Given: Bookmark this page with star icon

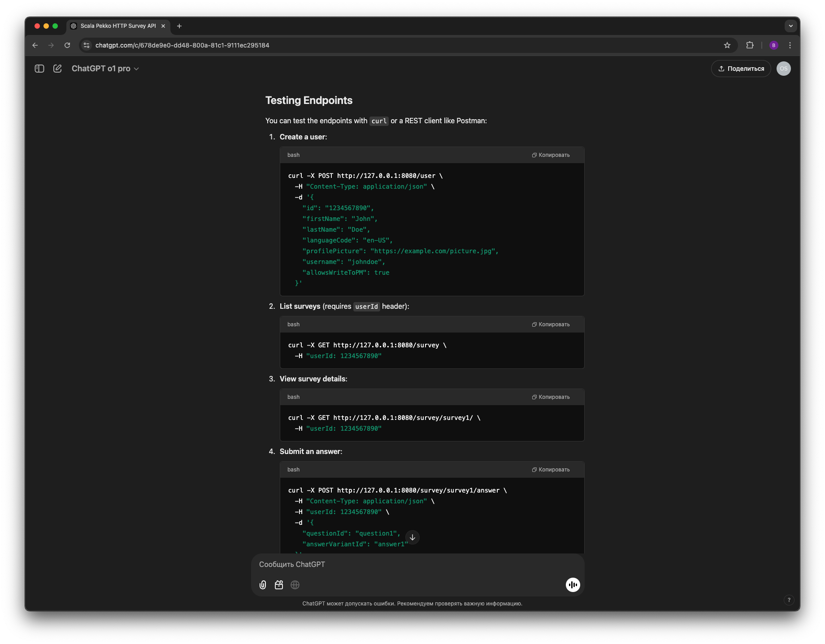Looking at the screenshot, I should pyautogui.click(x=727, y=45).
